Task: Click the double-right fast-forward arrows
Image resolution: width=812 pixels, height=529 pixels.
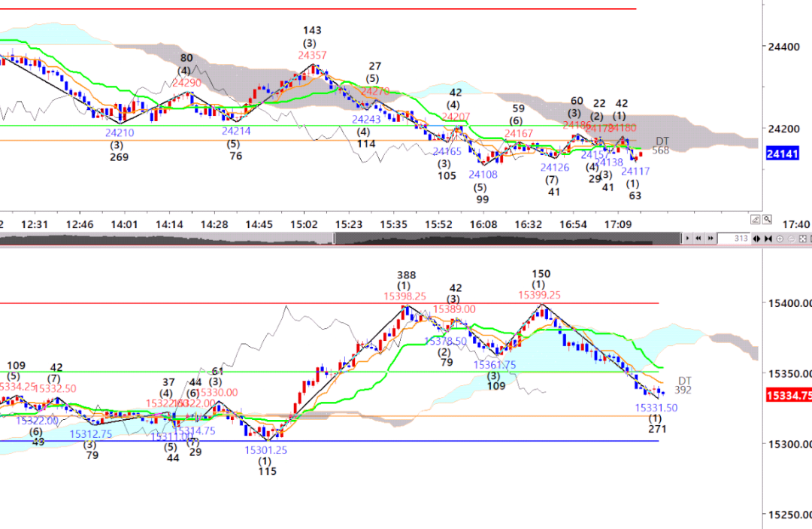Action: click(710, 239)
